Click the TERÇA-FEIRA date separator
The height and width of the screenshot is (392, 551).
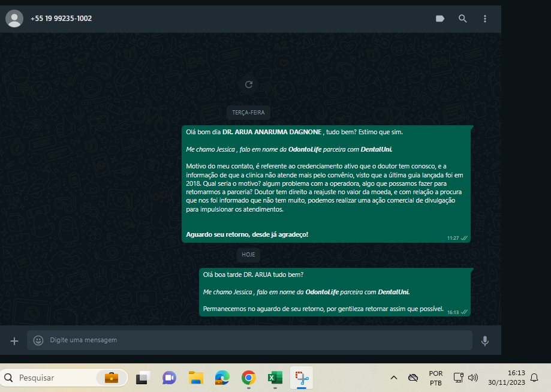point(248,113)
